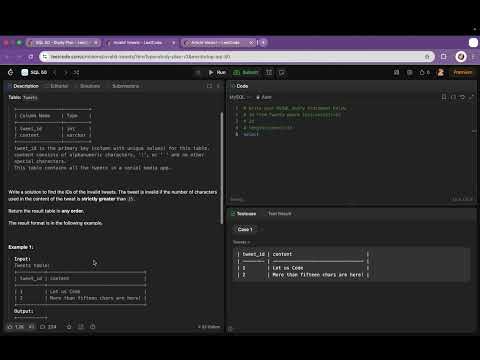The width and height of the screenshot is (480, 360).
Task: Switch to the Editorial tab
Action: coord(57,86)
